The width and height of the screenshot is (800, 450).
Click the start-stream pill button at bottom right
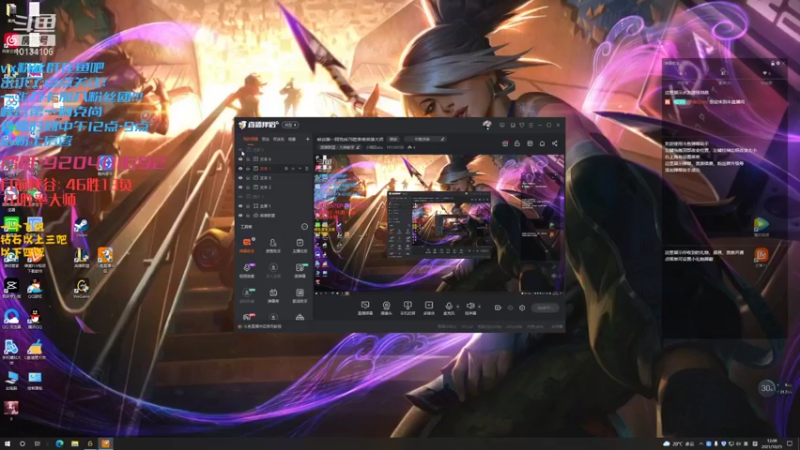545,308
